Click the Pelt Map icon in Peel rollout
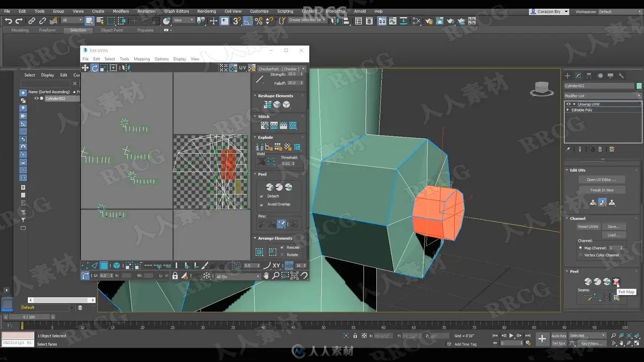Screen dimensions: 644x362 coord(616,282)
